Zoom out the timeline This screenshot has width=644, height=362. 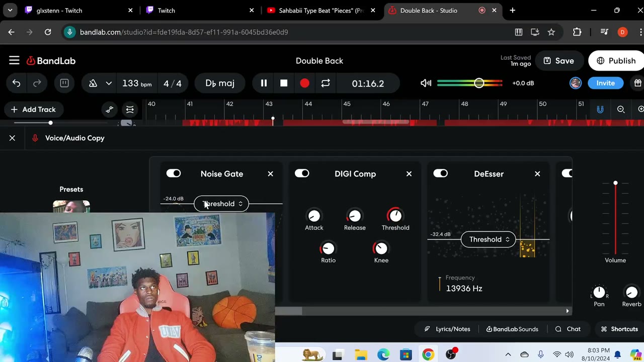621,110
